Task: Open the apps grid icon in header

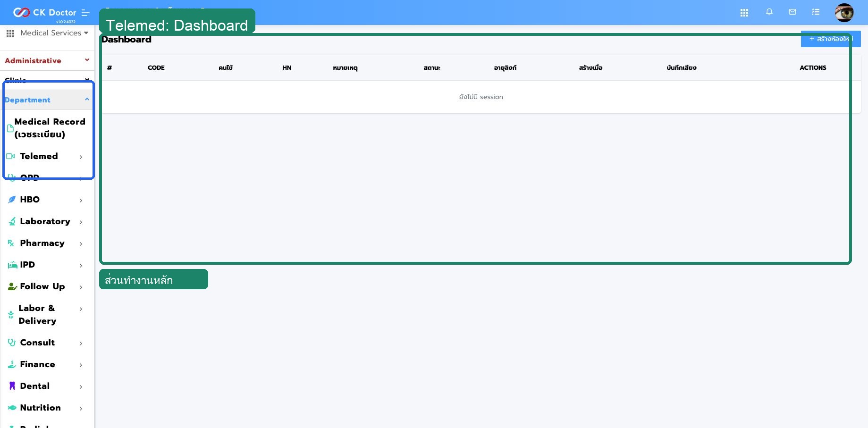Action: 744,13
